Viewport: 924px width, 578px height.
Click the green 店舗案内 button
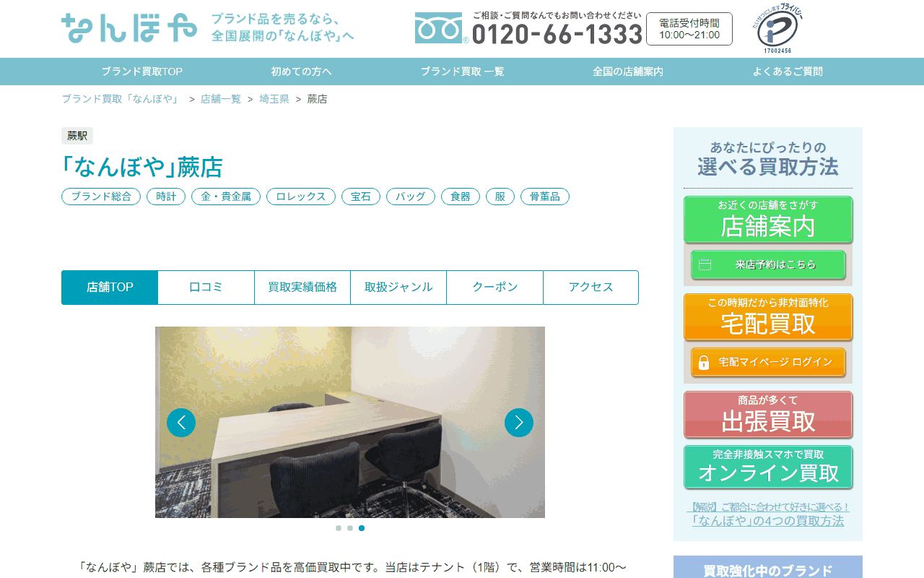click(x=768, y=220)
